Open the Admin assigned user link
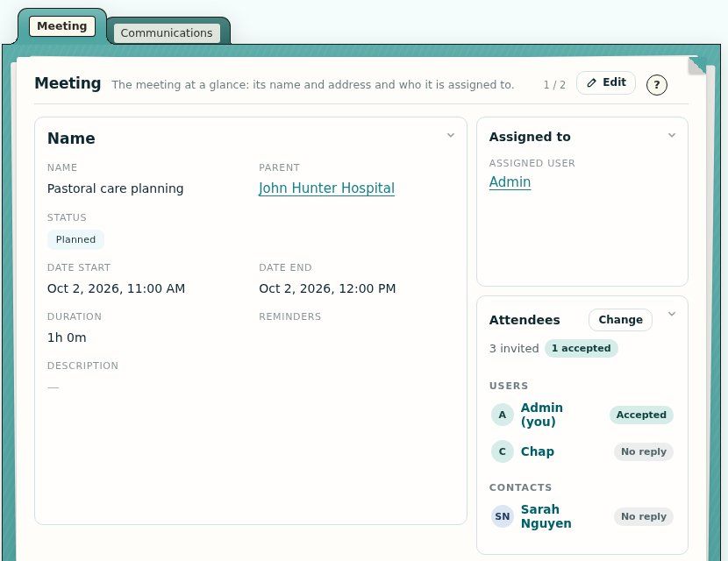 [510, 182]
